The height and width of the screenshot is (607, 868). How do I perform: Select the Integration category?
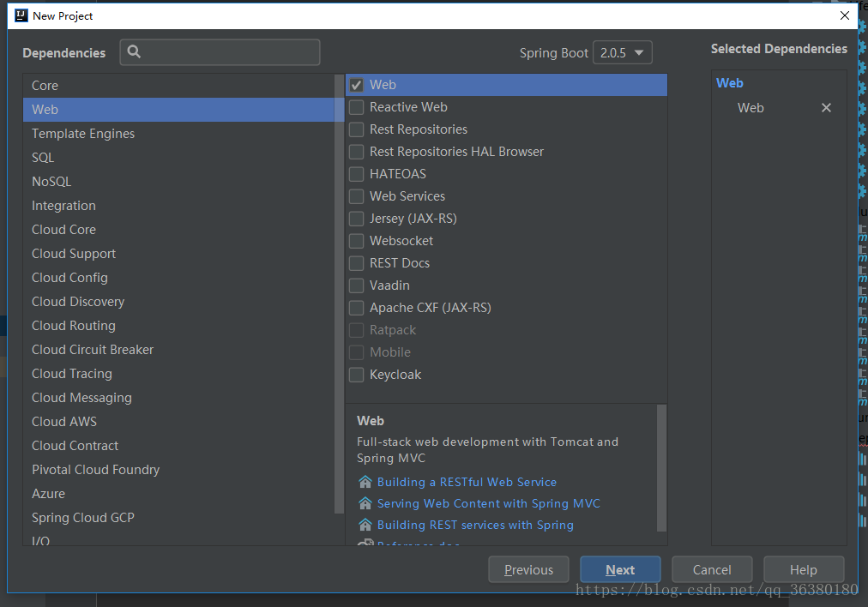pos(178,205)
